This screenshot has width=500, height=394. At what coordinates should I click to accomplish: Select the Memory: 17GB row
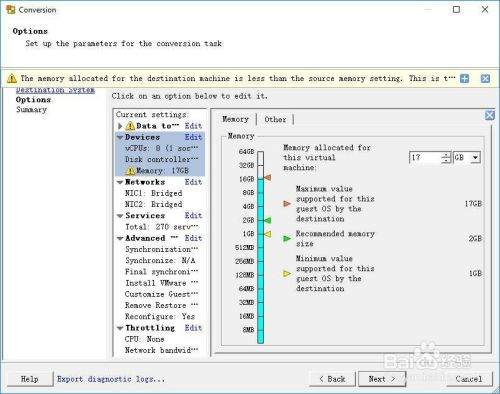pos(160,171)
